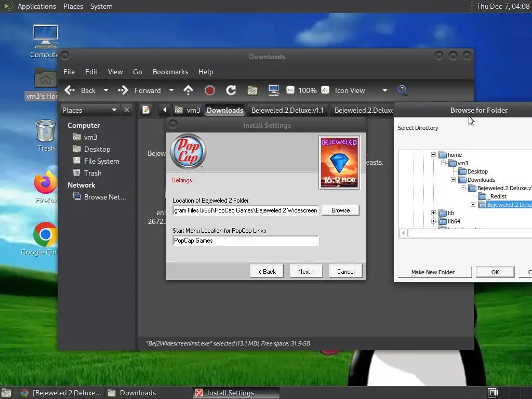
Task: Cancel the Install Settings dialog
Action: tap(345, 271)
